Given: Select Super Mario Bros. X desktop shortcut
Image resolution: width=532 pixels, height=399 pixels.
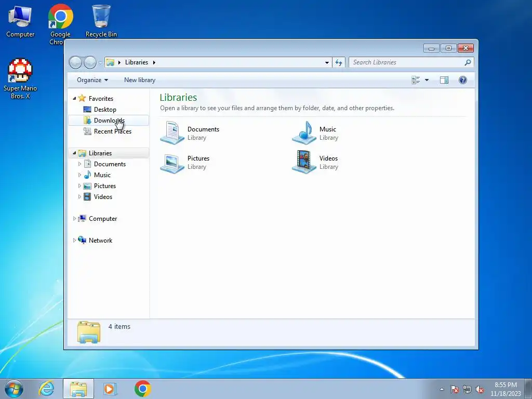Looking at the screenshot, I should (x=20, y=79).
